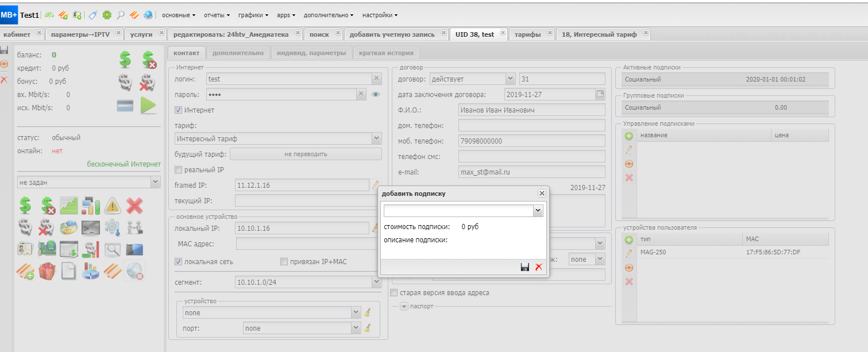Enable the привязан IP+MAC checkbox
Screen dimensions: 868x352
point(284,262)
